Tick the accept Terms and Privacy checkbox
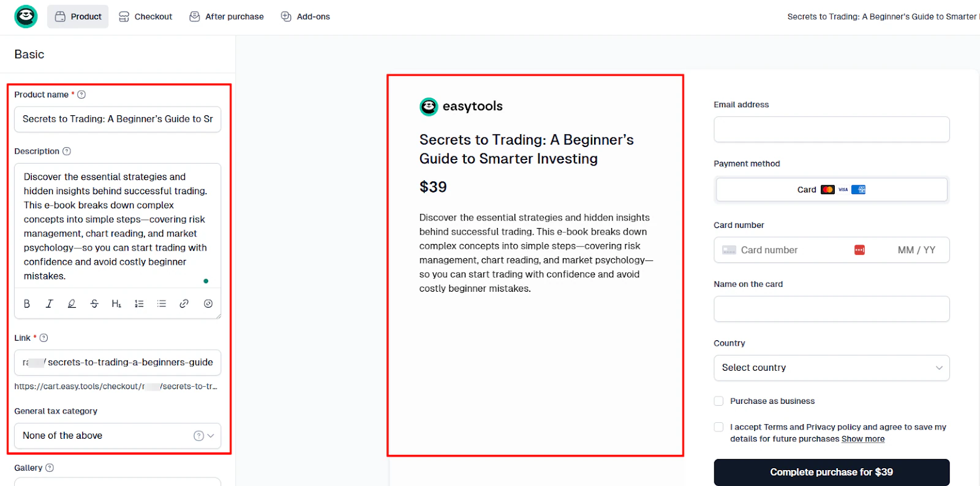This screenshot has width=980, height=486. coord(718,427)
